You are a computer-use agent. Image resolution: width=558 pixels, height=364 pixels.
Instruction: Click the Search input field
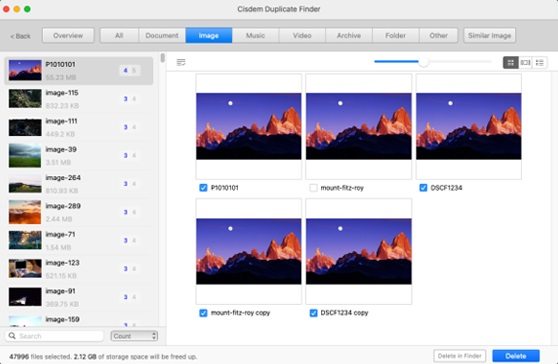pyautogui.click(x=54, y=336)
